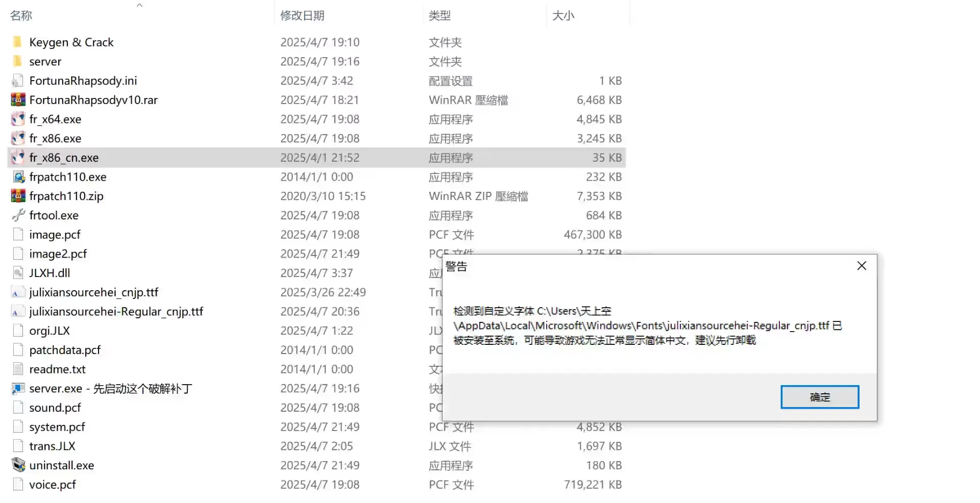Click 配置设置 type of FortunaRhapsody.ini
Viewport: 980px width, 503px height.
(x=451, y=81)
